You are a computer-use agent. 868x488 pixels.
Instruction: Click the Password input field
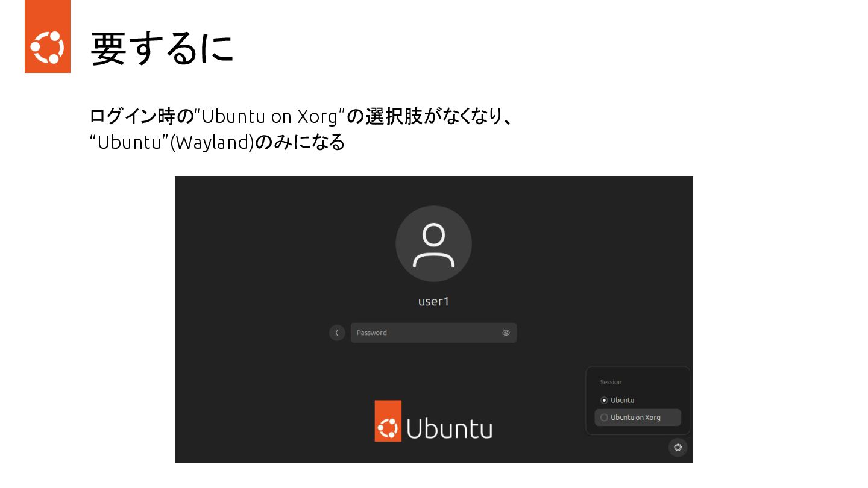point(433,333)
